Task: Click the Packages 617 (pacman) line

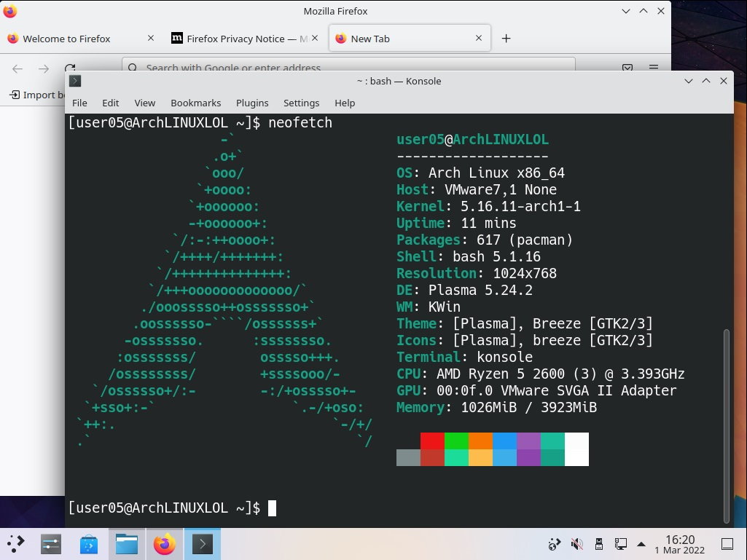Action: point(485,240)
